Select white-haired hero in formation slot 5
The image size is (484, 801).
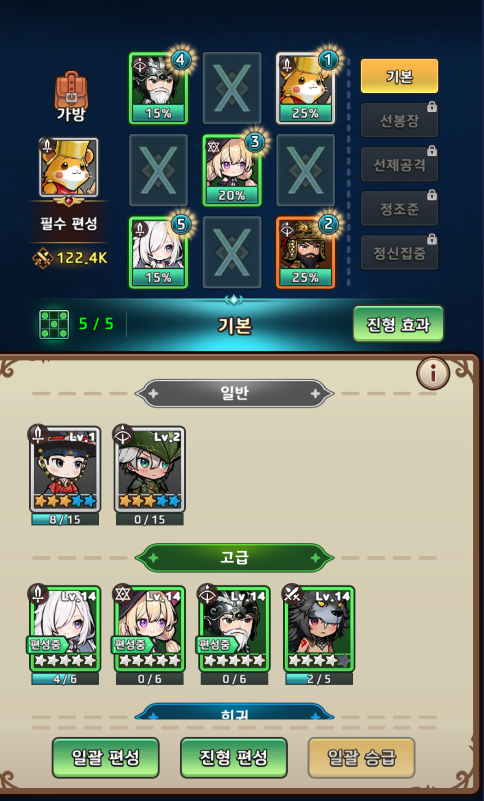[x=158, y=252]
